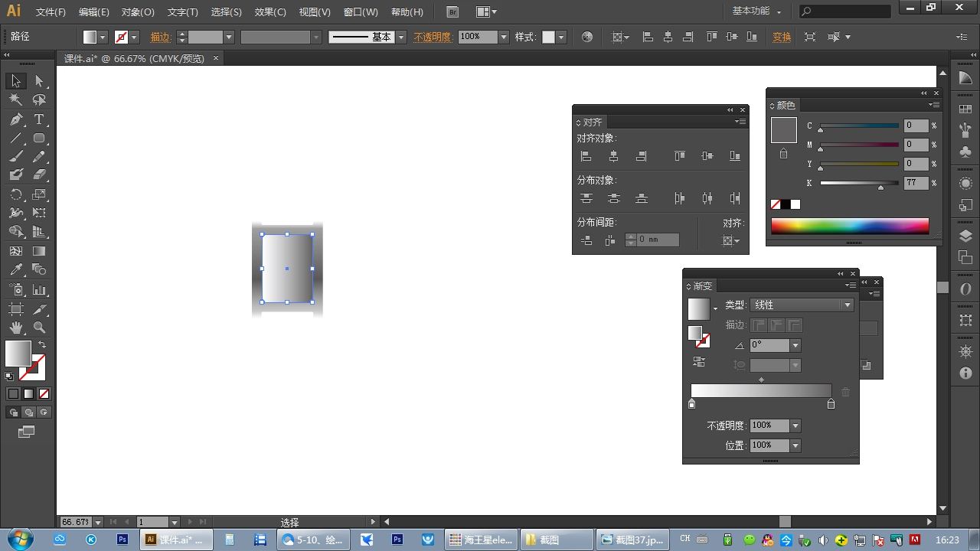The image size is (980, 551).
Task: Click the 描边 stroke link in control bar
Action: click(160, 37)
